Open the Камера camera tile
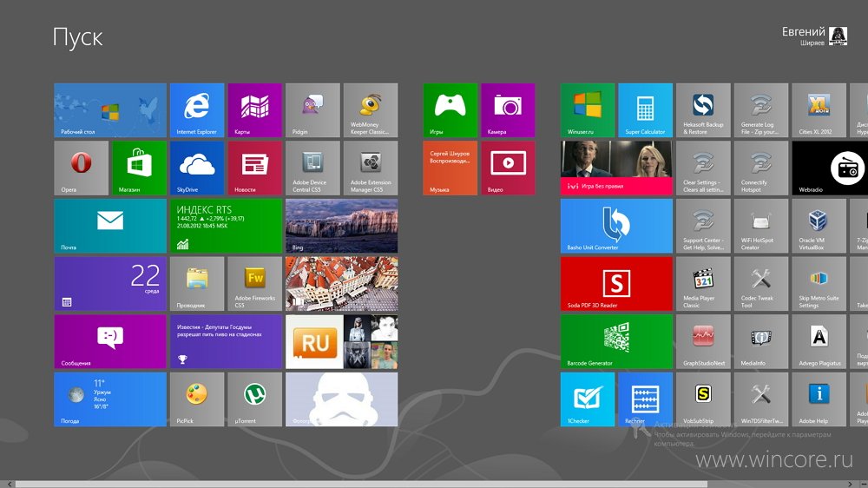 pos(508,110)
